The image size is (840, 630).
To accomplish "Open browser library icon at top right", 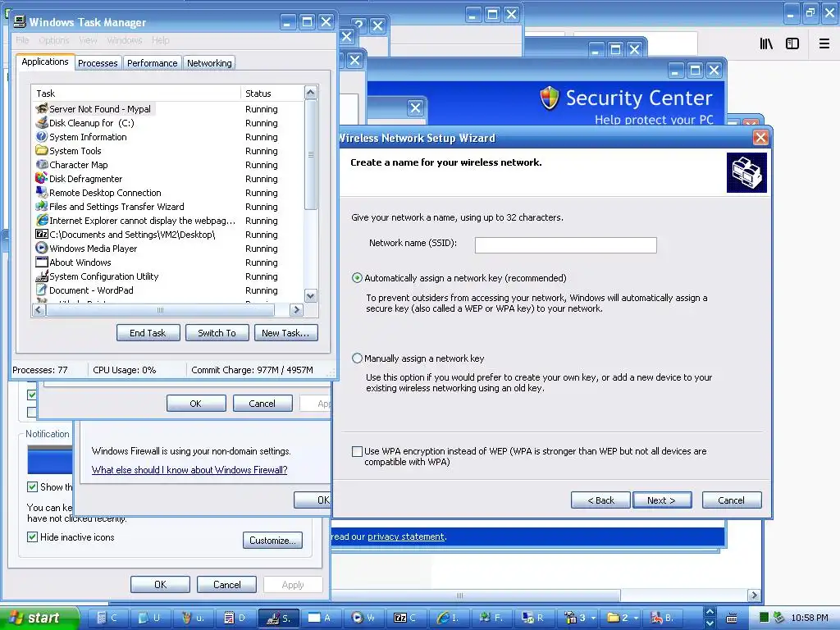I will [x=766, y=43].
